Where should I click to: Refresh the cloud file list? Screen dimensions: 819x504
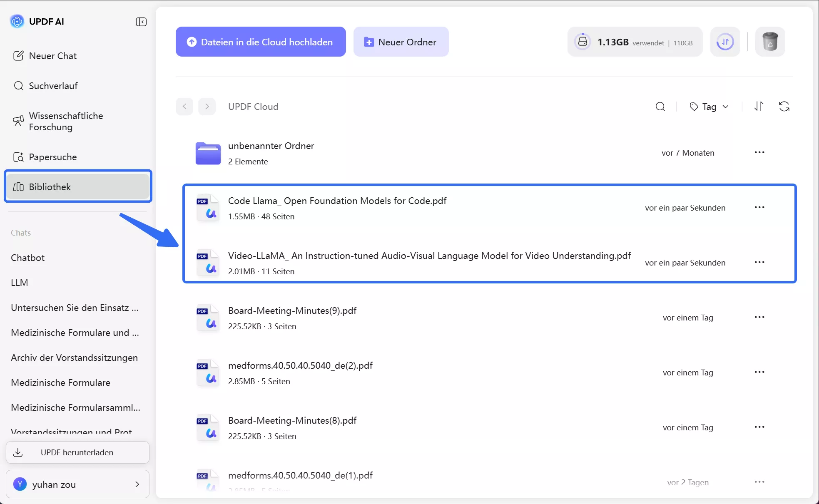coord(784,107)
